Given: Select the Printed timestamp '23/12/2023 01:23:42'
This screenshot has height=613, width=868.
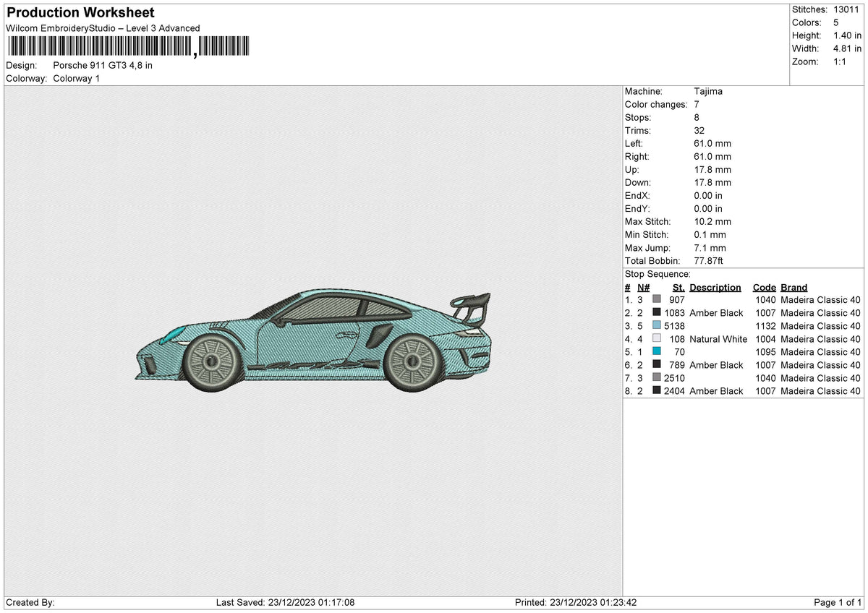Looking at the screenshot, I should (x=593, y=602).
